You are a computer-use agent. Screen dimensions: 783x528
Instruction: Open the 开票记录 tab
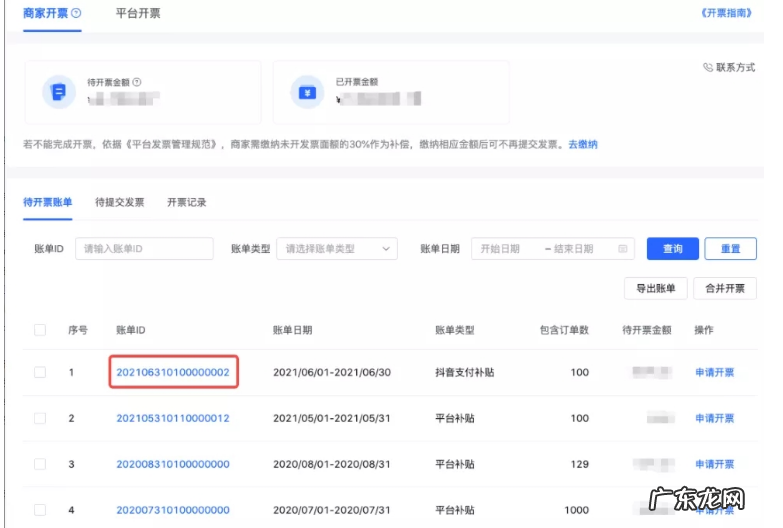(x=186, y=202)
